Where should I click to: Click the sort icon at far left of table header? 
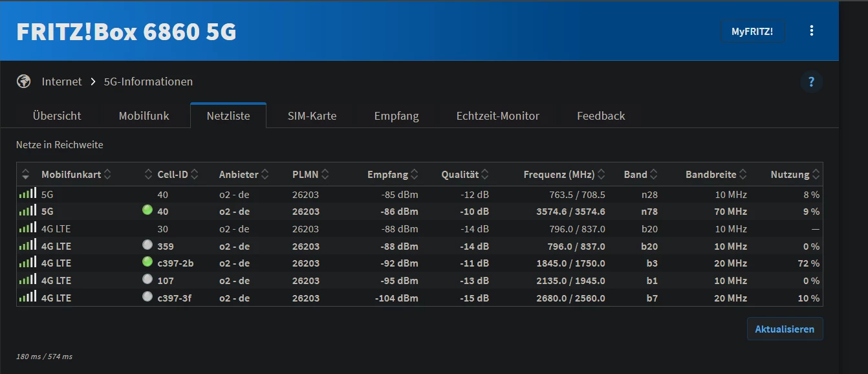pos(26,174)
